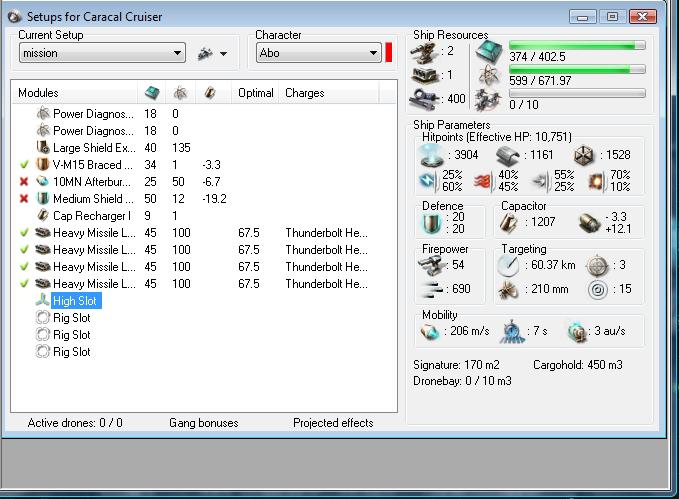Click the capacitor column header icon

(210, 92)
